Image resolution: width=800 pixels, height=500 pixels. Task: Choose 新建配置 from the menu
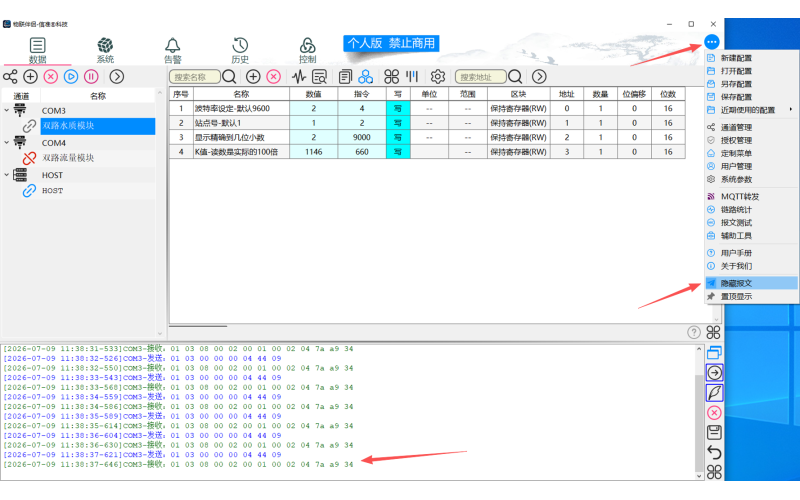[x=751, y=58]
